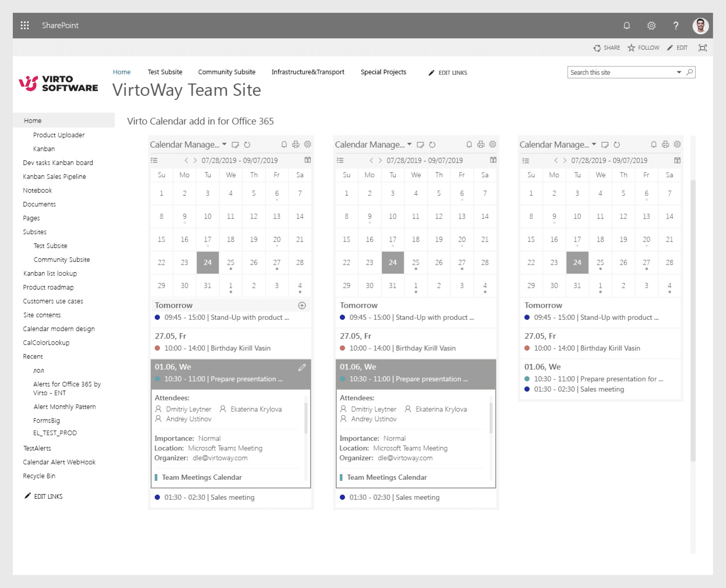Go to previous period in third calendar
726x588 pixels.
(x=556, y=160)
